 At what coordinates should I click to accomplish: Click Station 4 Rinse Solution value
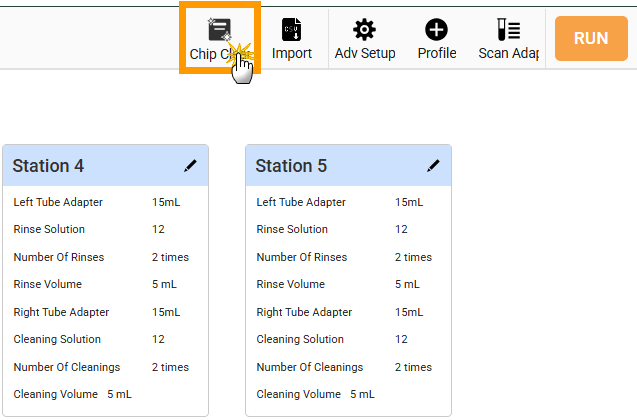(158, 229)
